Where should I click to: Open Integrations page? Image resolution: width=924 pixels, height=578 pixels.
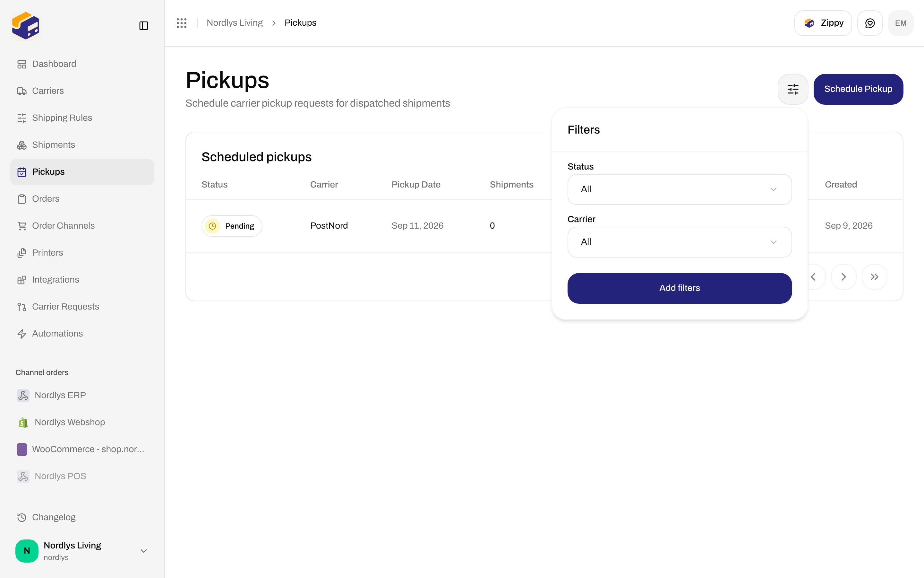point(82,280)
